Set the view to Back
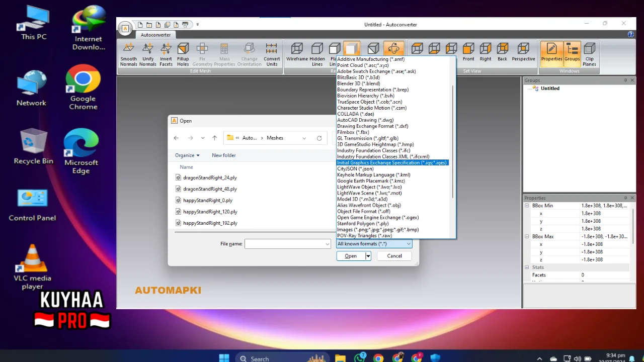Screen dimensions: 644x362 503,52
